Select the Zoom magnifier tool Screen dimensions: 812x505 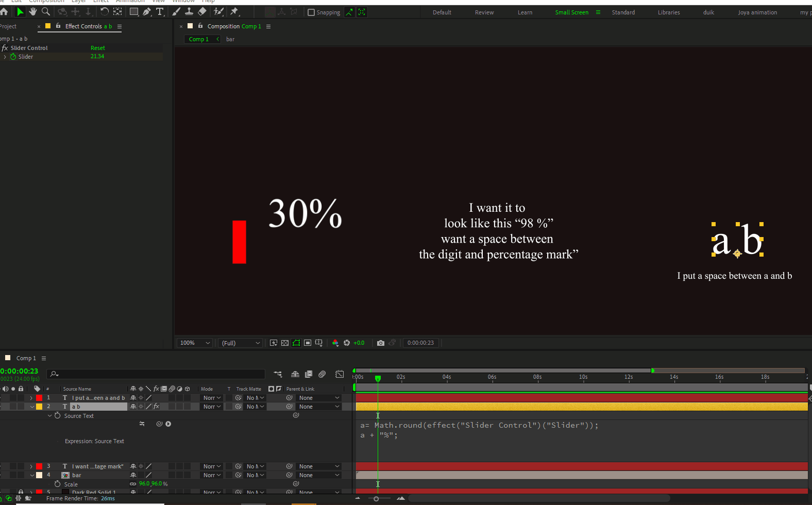pos(46,11)
